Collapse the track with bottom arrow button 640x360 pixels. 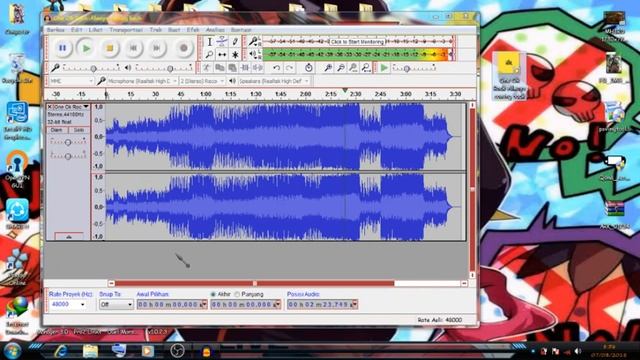(69, 237)
